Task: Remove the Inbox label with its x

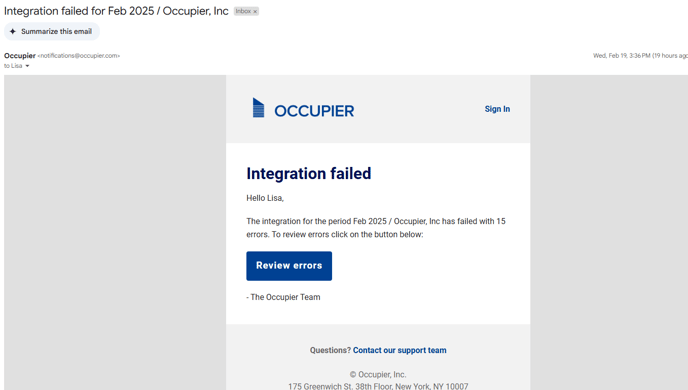Action: click(255, 11)
